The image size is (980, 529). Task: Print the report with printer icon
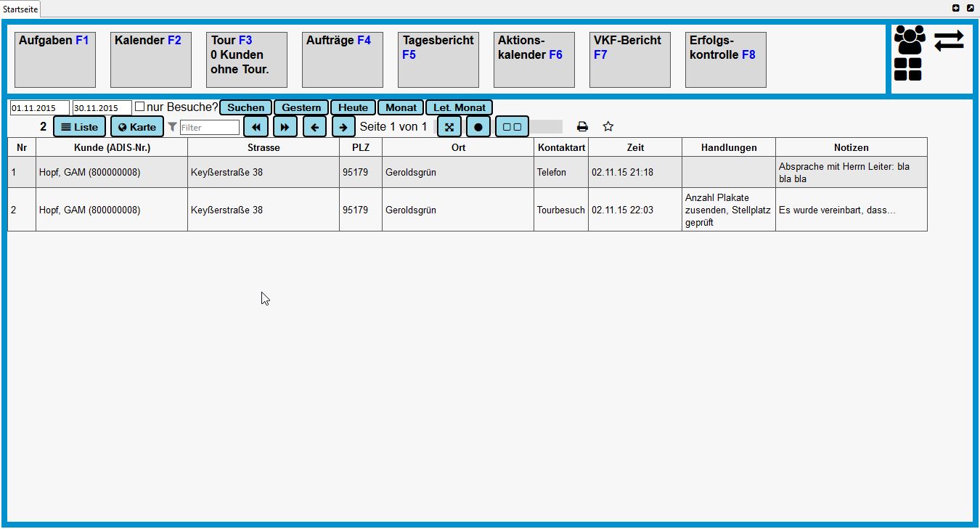pyautogui.click(x=582, y=127)
